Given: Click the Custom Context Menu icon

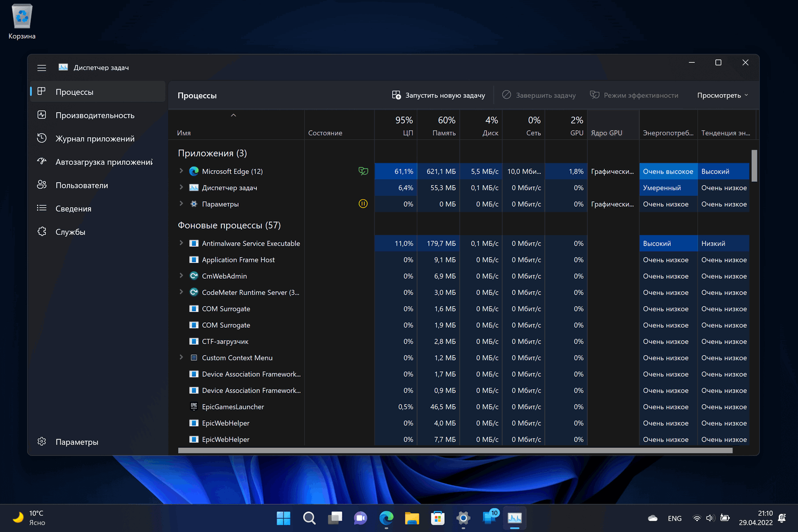Looking at the screenshot, I should pyautogui.click(x=194, y=358).
